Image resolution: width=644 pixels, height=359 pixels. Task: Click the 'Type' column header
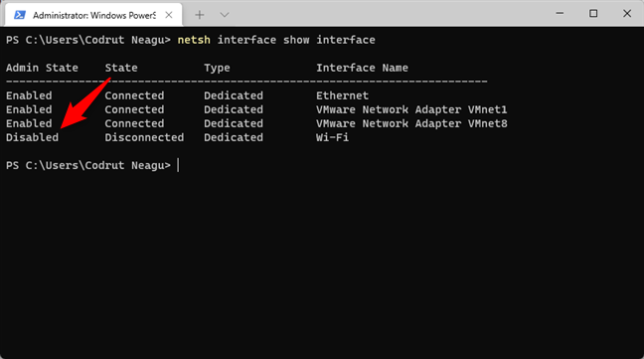click(217, 68)
